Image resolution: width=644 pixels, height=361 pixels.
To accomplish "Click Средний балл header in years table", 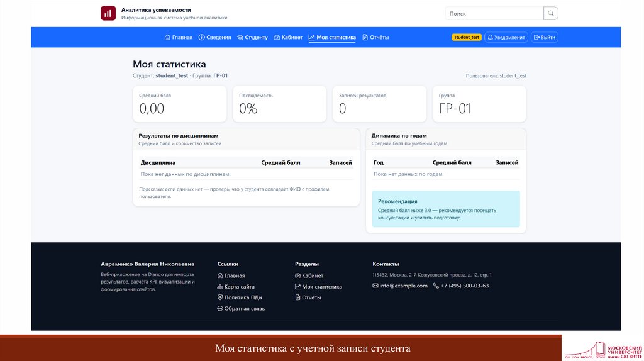I will 452,163.
